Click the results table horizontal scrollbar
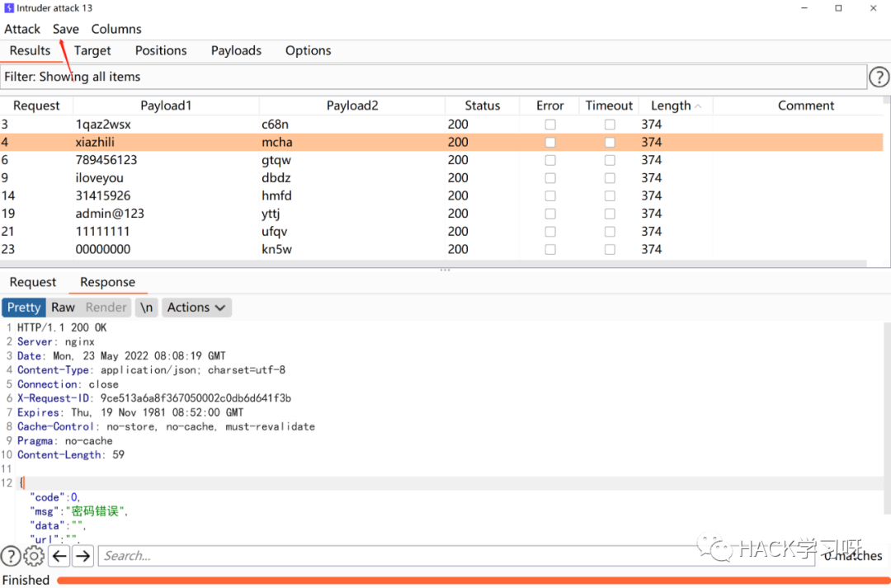 click(x=434, y=264)
